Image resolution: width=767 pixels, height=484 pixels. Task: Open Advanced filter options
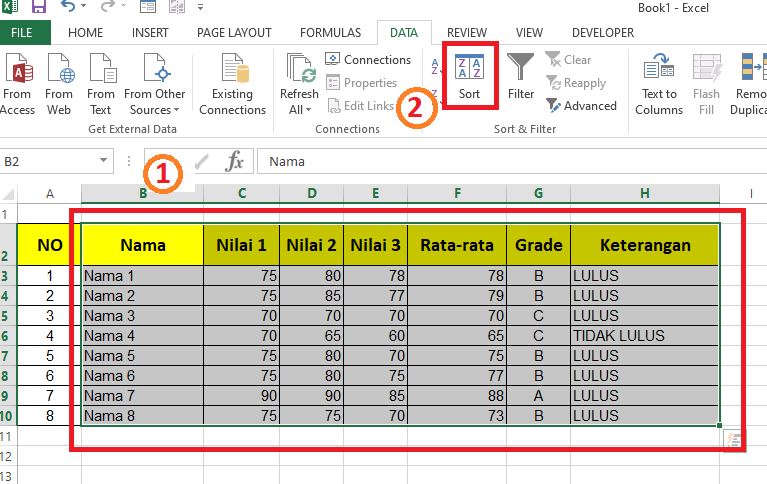point(581,106)
